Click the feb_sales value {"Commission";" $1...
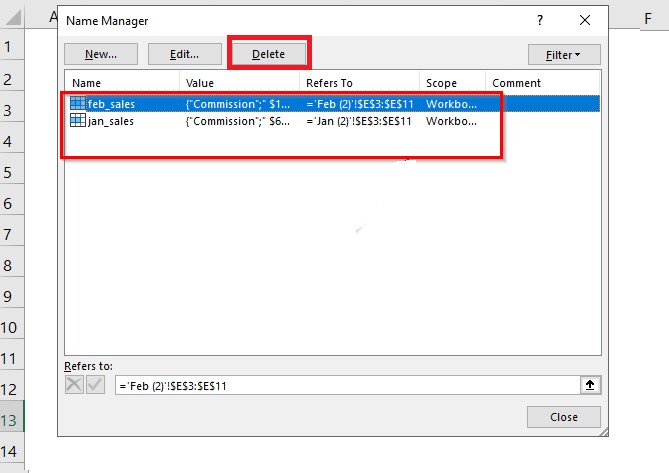669x473 pixels. coord(238,104)
